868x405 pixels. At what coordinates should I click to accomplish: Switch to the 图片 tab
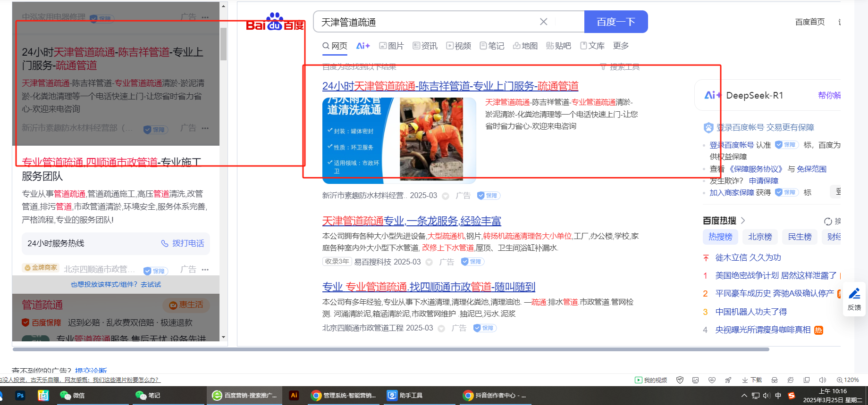click(x=392, y=46)
